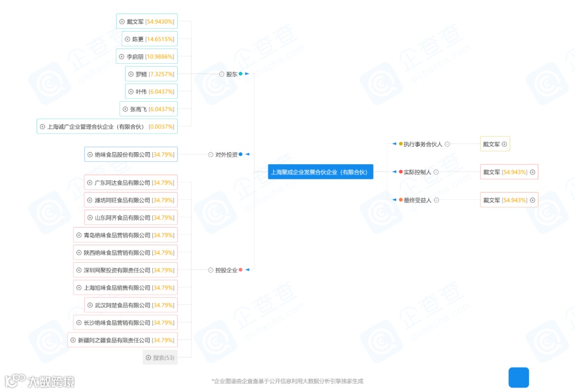Click the 执行事务合伙人 label
This screenshot has width=575, height=392.
pos(423,144)
